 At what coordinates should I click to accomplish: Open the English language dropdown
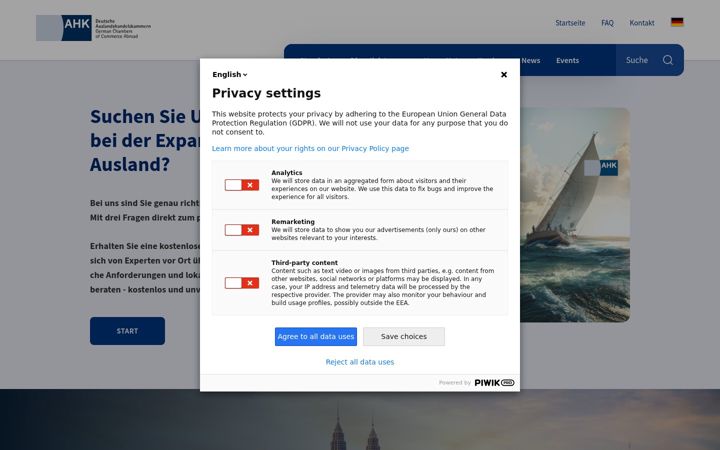coord(230,74)
